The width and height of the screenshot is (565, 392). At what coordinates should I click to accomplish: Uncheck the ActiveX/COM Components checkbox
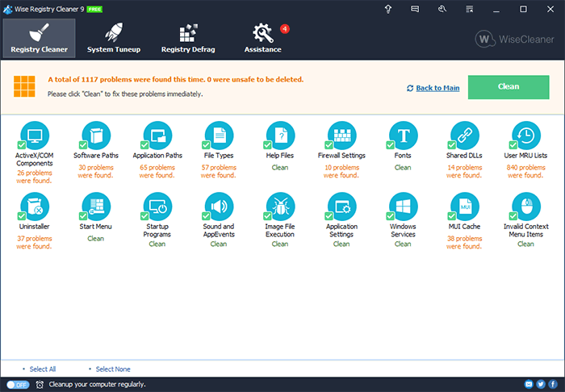[22, 144]
